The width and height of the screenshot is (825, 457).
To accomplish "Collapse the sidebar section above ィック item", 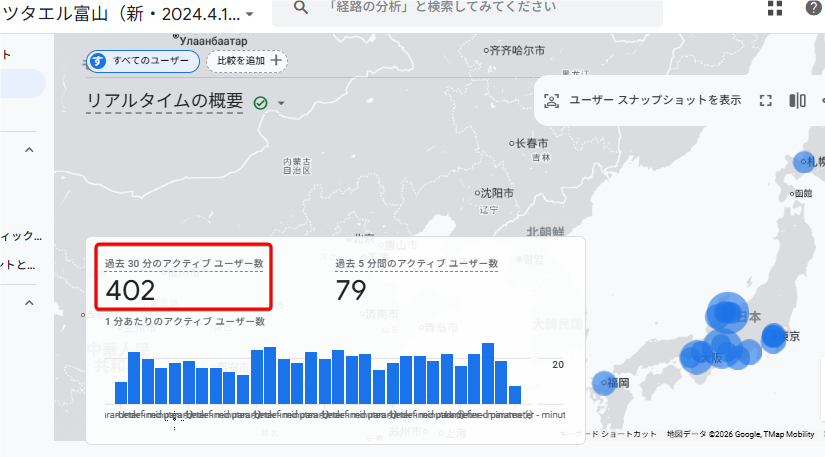I will pos(29,150).
